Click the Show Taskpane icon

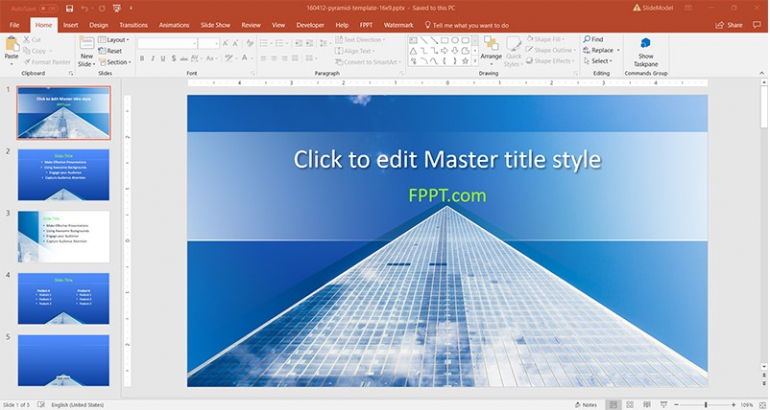pos(645,51)
